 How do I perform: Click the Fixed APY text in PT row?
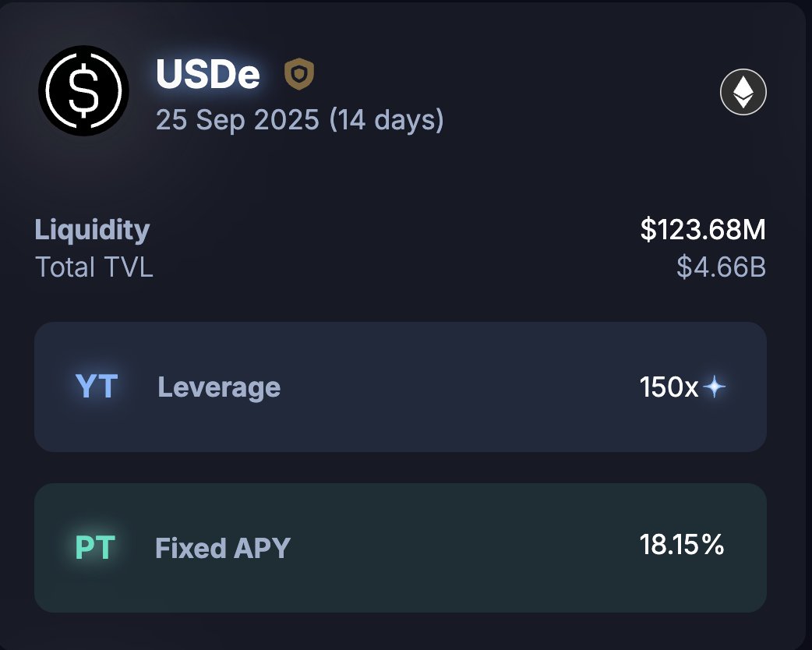pyautogui.click(x=223, y=548)
